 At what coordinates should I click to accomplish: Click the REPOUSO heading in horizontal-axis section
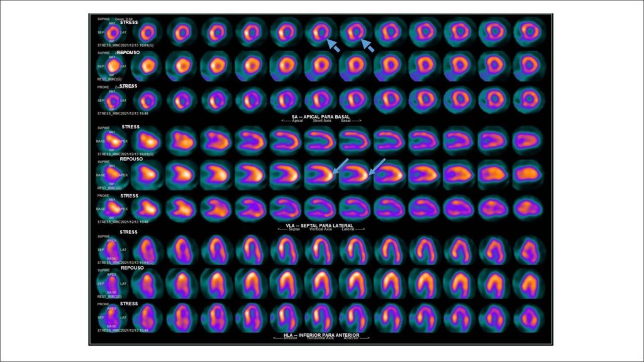130,268
